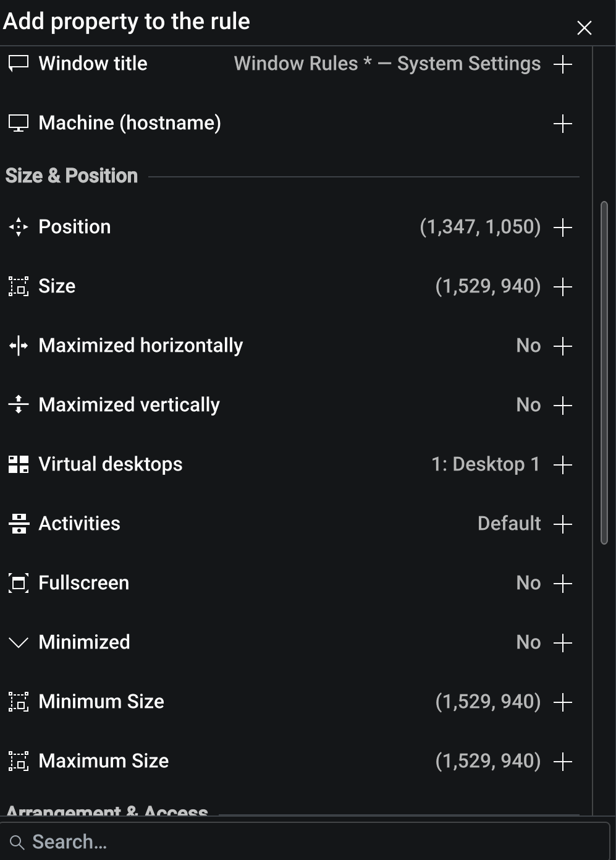616x860 pixels.
Task: Choose the Maximum Size list entry
Action: point(247,761)
